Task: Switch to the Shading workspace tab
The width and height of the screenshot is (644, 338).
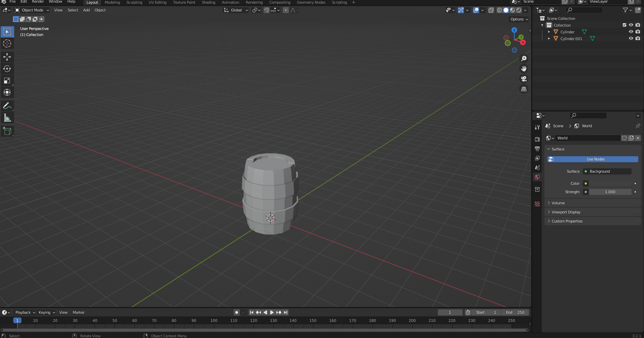Action: click(x=208, y=2)
